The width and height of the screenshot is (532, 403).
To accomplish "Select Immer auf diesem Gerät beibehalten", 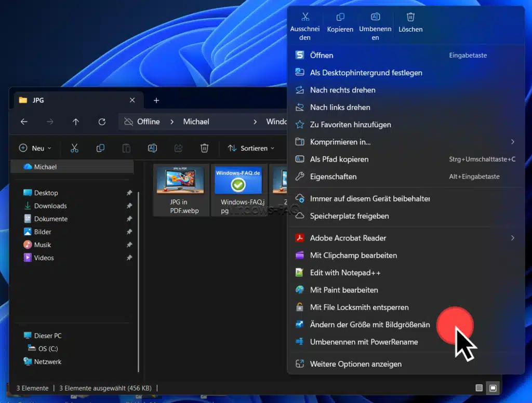I will 406,198.
